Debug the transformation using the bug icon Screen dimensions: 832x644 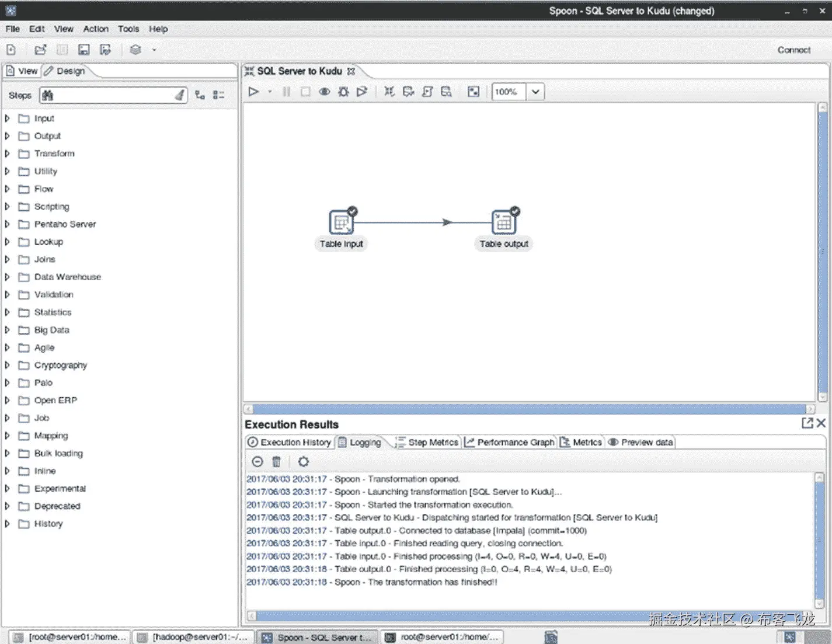click(x=343, y=91)
